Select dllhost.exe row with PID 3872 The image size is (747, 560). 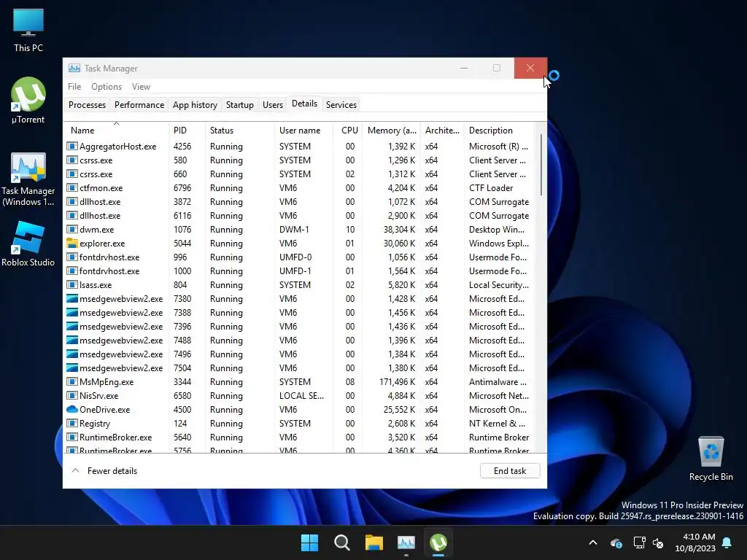click(x=298, y=202)
